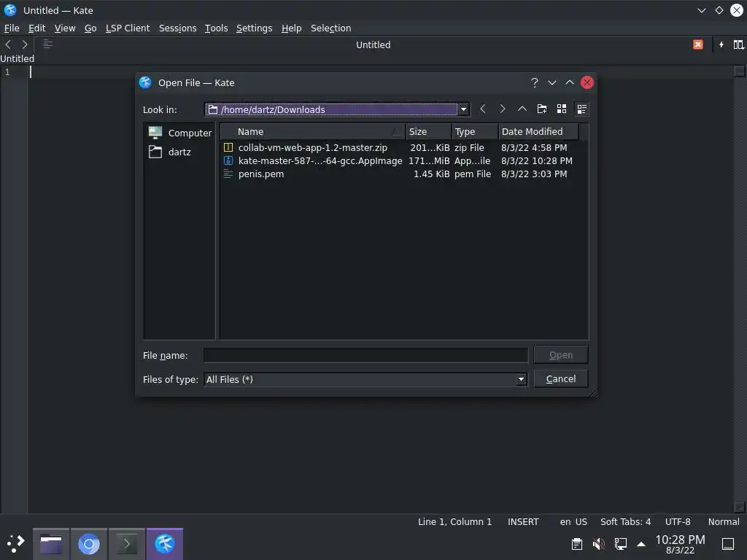The height and width of the screenshot is (560, 747).
Task: Click the document list icon beside navigation arrows
Action: [47, 44]
